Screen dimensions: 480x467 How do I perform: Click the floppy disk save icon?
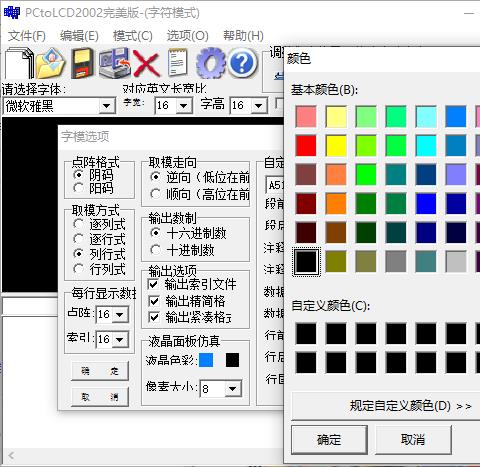82,63
